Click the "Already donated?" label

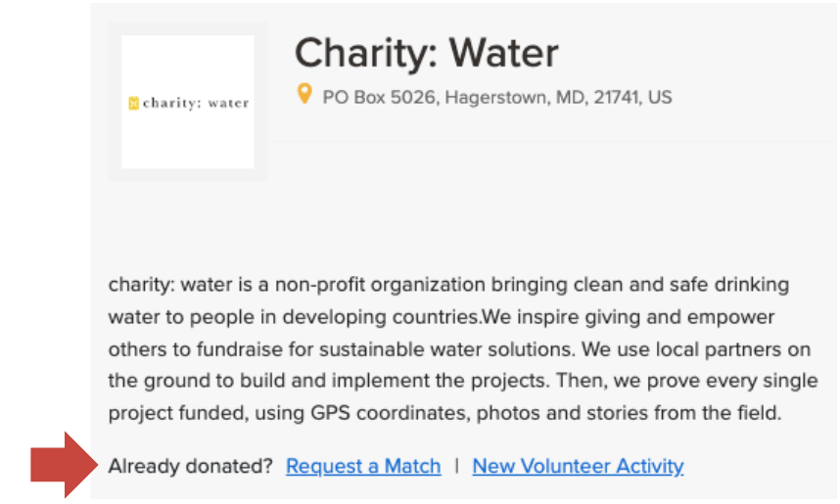(x=191, y=467)
